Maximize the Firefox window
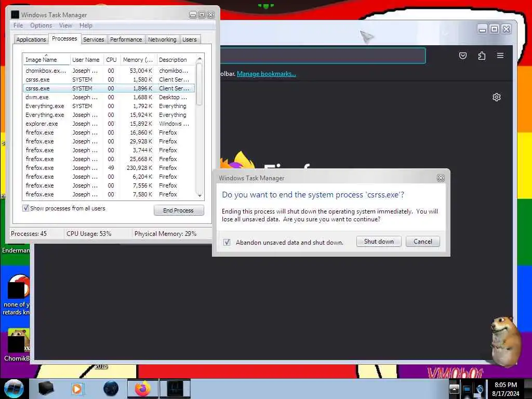 pos(495,29)
